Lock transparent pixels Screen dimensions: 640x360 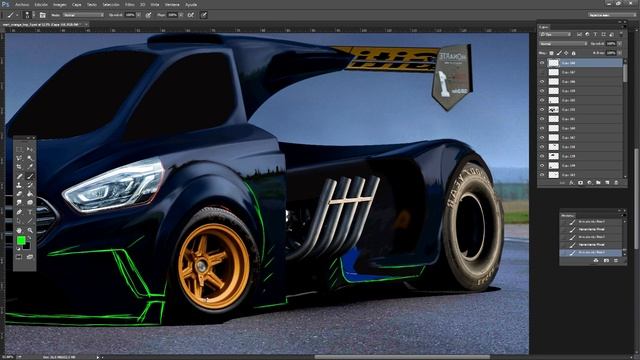(551, 53)
